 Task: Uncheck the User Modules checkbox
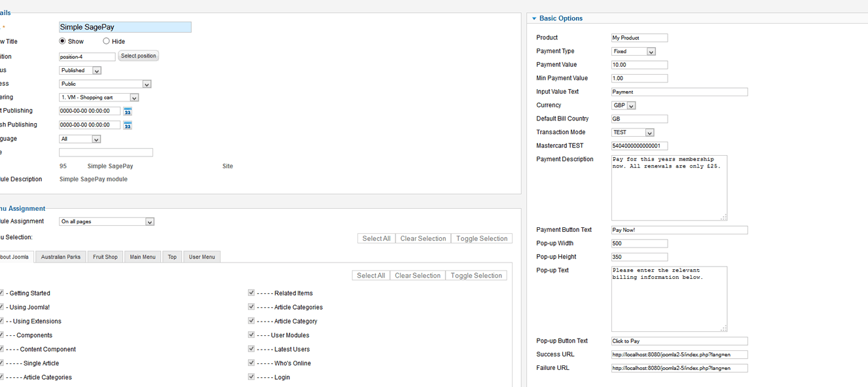point(251,335)
